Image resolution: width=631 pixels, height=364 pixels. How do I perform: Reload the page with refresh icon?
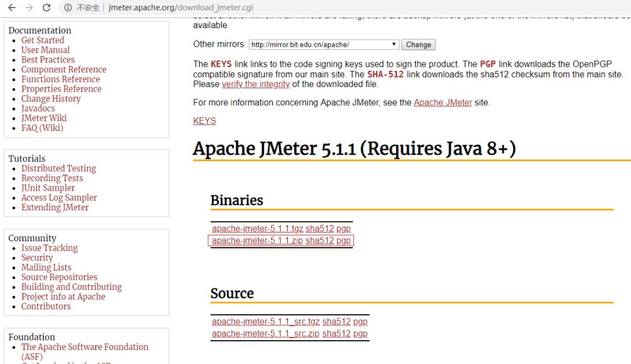[x=47, y=8]
